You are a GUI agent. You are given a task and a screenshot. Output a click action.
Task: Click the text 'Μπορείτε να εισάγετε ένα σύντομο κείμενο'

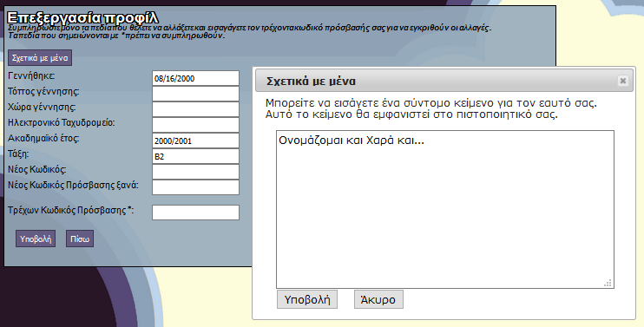pyautogui.click(x=379, y=102)
